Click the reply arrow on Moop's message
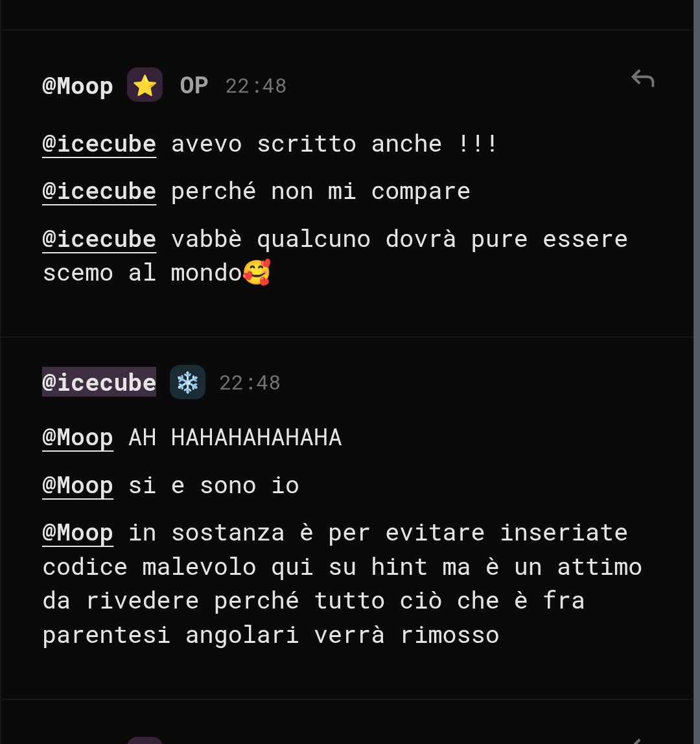Viewport: 700px width, 744px height. pyautogui.click(x=642, y=78)
